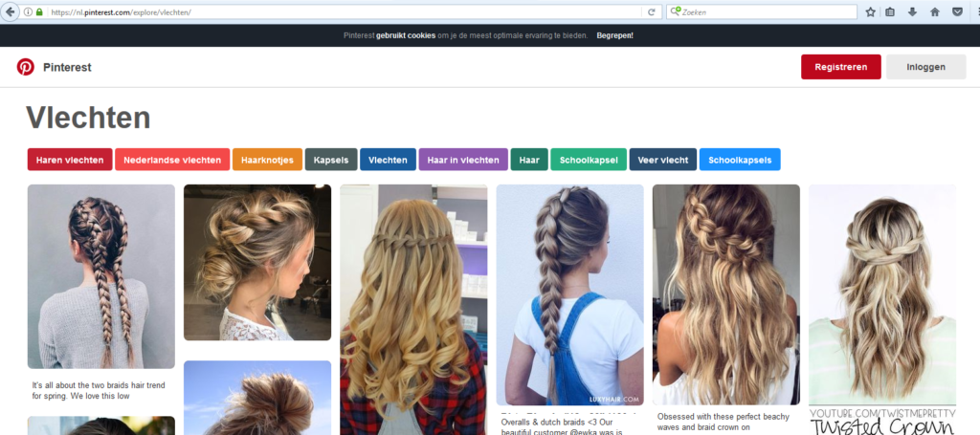Reload the page with the refresh icon
The width and height of the screenshot is (980, 435).
[651, 11]
